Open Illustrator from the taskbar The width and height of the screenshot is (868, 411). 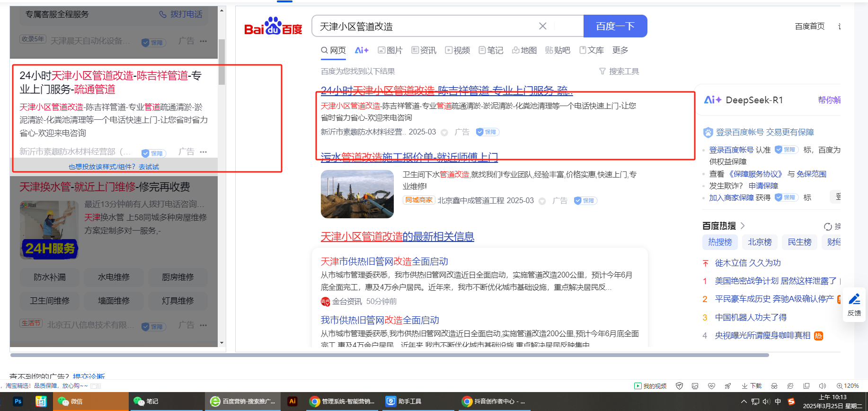[x=292, y=402]
